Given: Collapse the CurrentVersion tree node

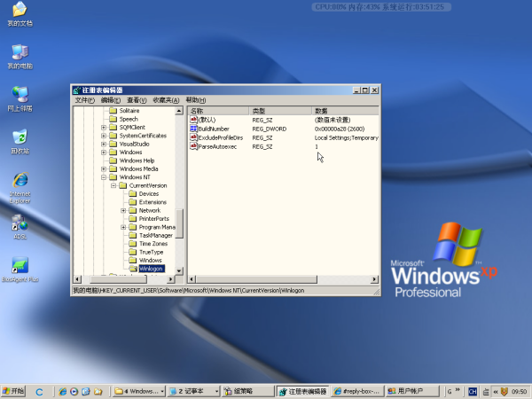Looking at the screenshot, I should point(113,185).
